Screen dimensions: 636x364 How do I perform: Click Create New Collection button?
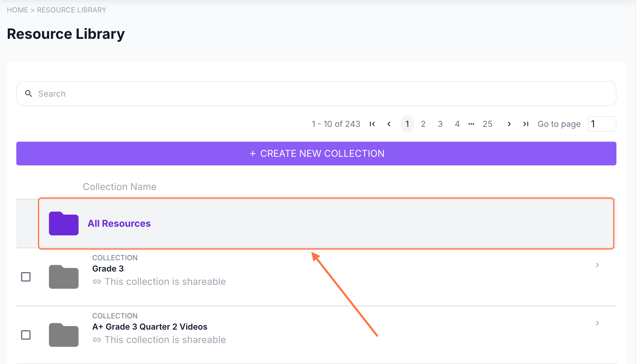pos(316,154)
